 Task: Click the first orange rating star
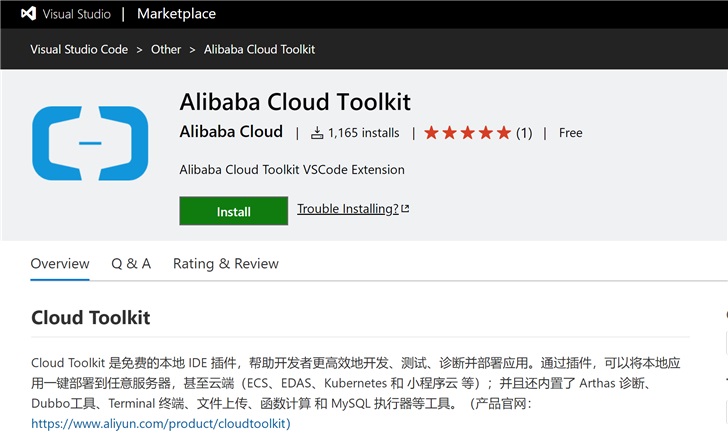(432, 132)
